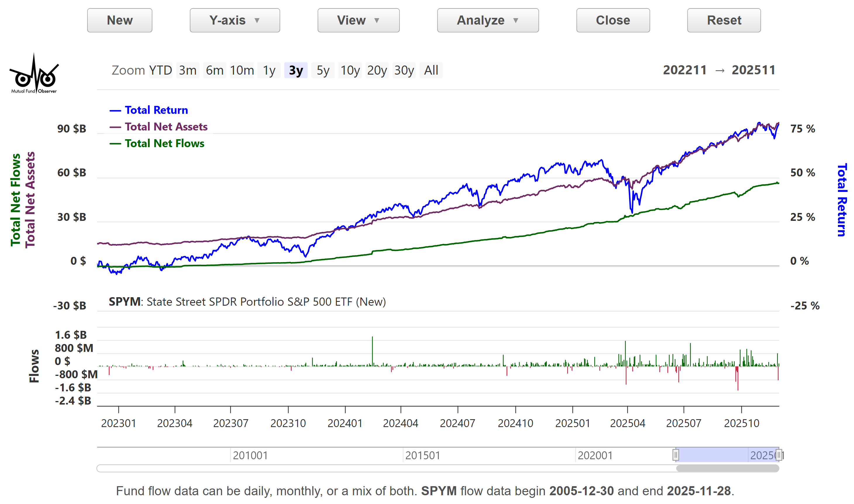The width and height of the screenshot is (854, 504).
Task: Select the YTD zoom range
Action: 160,70
